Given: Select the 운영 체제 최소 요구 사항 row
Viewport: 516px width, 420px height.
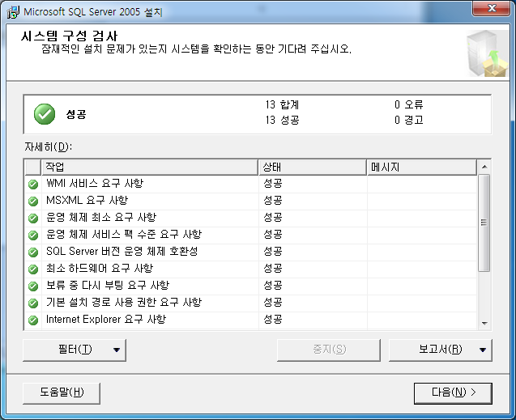Looking at the screenshot, I should tap(251, 218).
